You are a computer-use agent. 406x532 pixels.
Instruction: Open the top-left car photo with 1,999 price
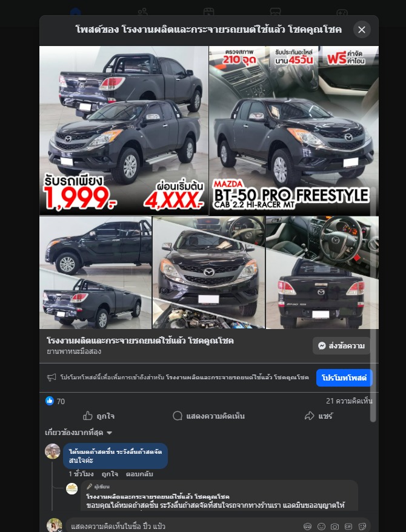pyautogui.click(x=124, y=131)
